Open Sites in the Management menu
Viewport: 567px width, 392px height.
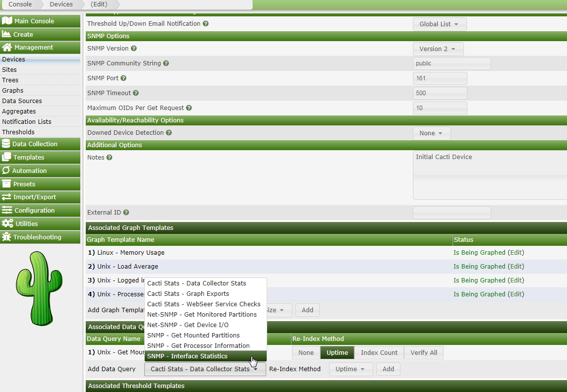[40, 69]
